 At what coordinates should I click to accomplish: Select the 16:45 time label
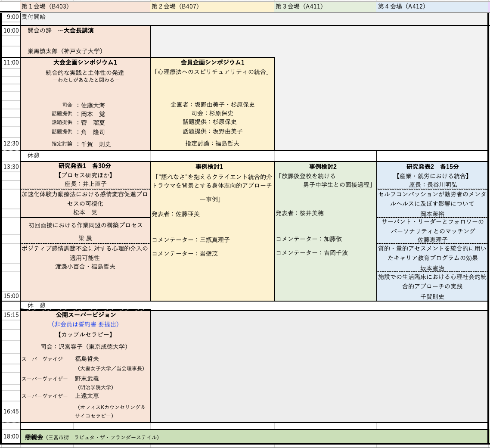11,411
